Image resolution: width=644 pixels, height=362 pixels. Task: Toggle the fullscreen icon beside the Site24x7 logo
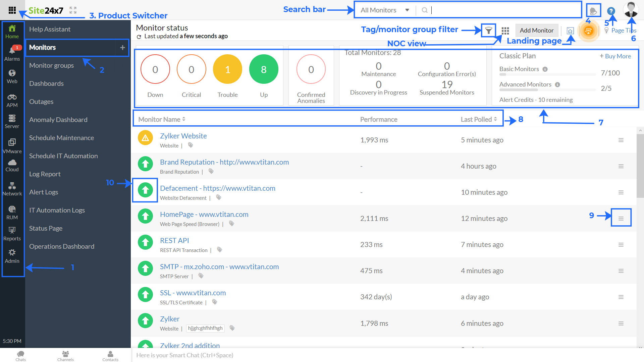73,10
